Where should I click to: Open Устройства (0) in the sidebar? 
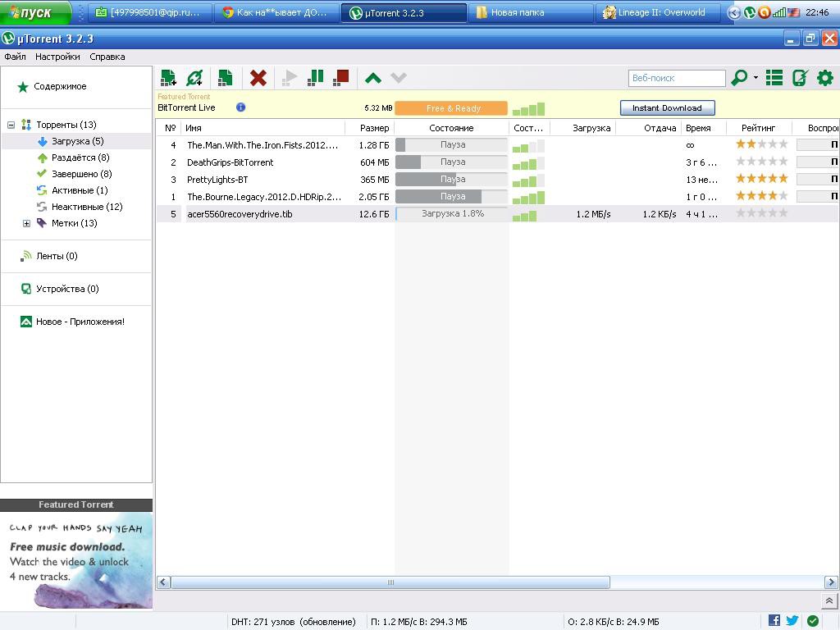[x=67, y=289]
